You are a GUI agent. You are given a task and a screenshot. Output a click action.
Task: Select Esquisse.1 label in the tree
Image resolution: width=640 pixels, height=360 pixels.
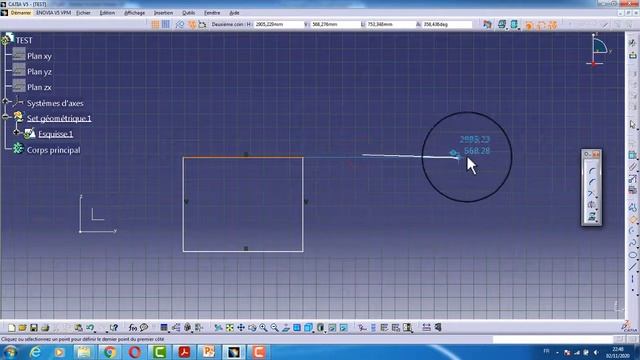tap(56, 134)
